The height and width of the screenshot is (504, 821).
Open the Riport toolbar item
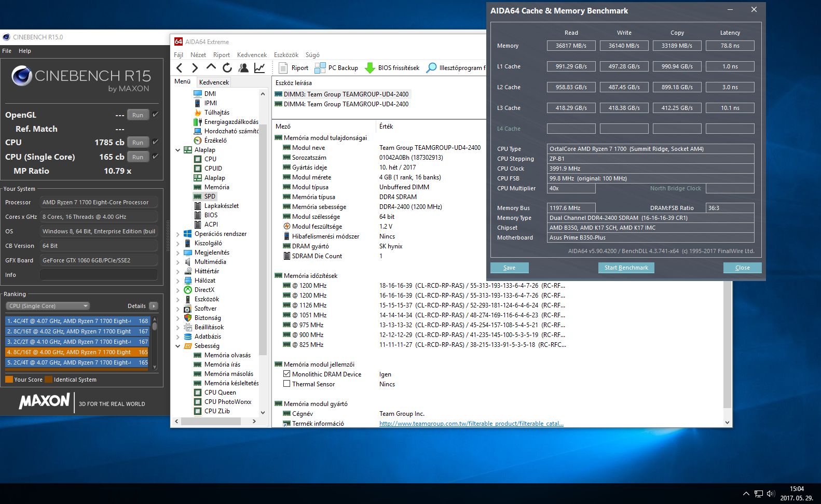coord(294,67)
